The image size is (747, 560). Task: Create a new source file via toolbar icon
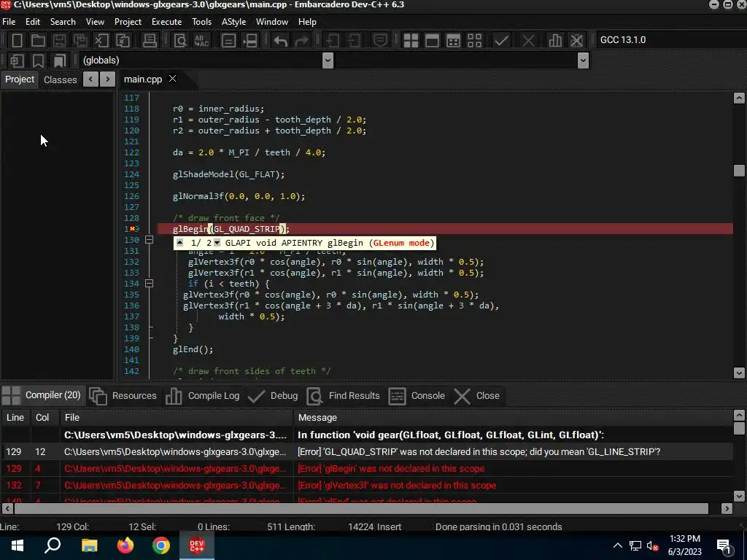coord(18,41)
